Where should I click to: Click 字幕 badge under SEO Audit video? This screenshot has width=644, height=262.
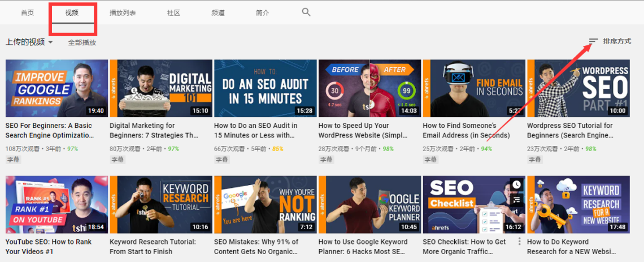(x=222, y=159)
